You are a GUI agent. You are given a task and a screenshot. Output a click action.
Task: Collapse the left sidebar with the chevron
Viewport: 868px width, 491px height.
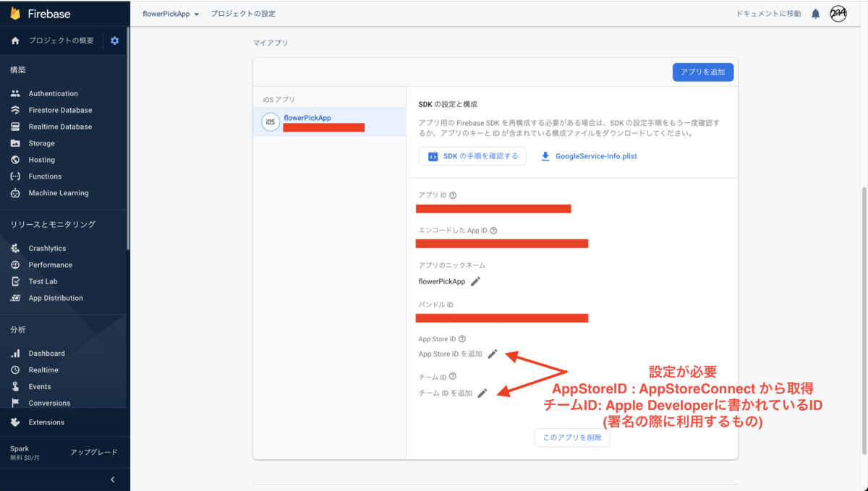click(112, 479)
